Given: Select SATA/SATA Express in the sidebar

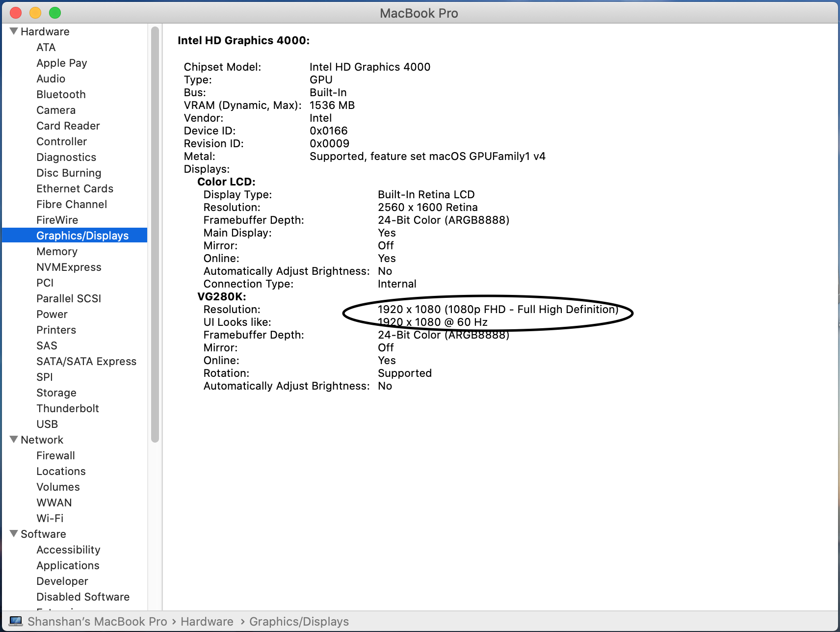Looking at the screenshot, I should click(x=86, y=361).
